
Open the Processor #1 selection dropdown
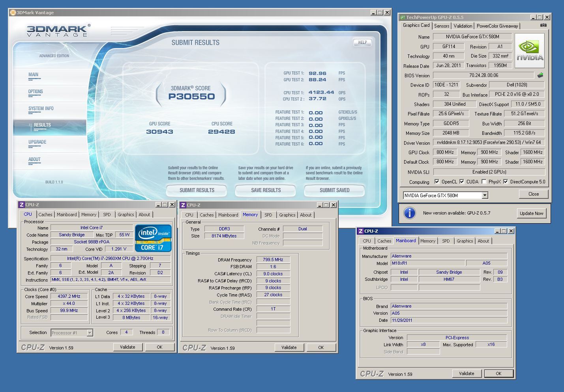point(90,333)
